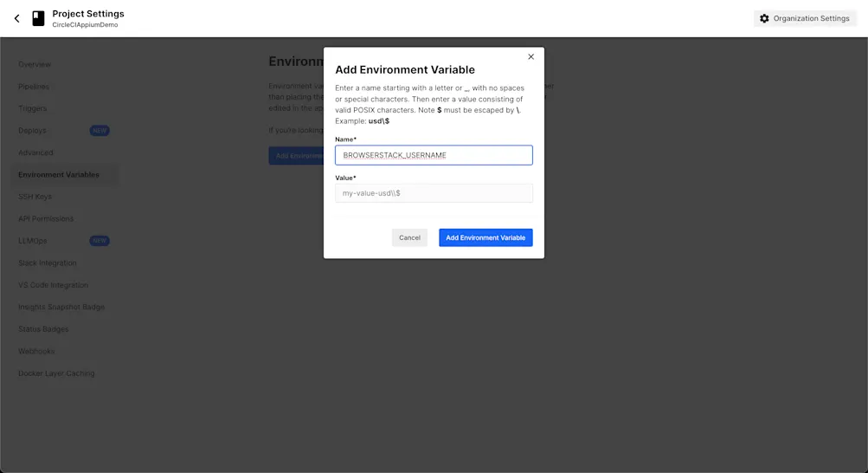Click the Name* field label
Screen dimensions: 868x473
coord(346,139)
